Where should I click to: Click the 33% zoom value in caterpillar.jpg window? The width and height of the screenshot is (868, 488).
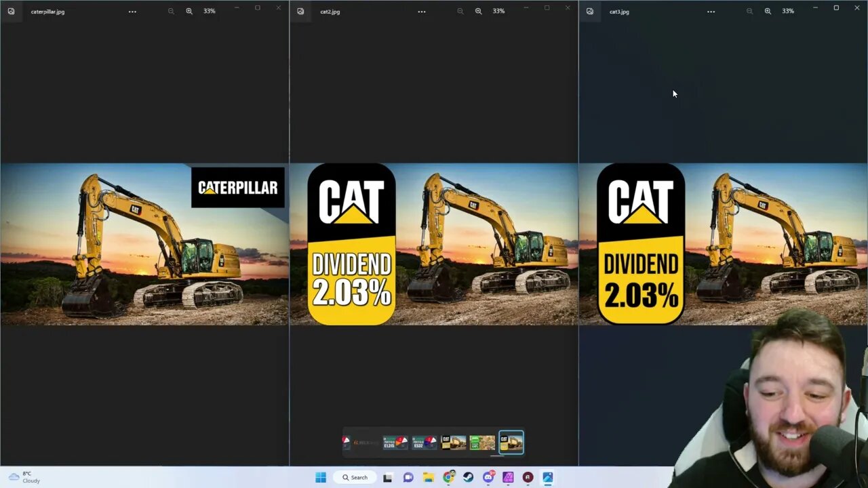[x=210, y=11]
